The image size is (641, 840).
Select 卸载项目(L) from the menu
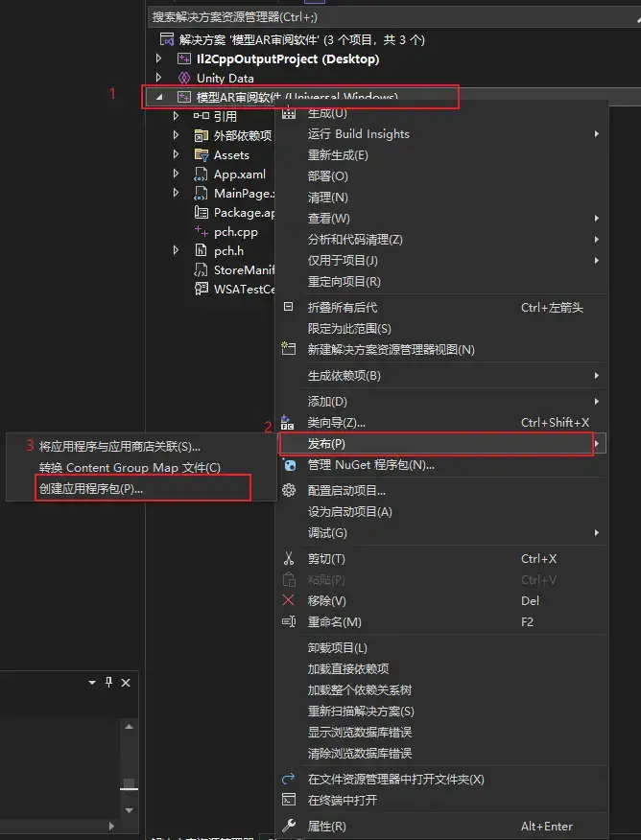(441, 647)
